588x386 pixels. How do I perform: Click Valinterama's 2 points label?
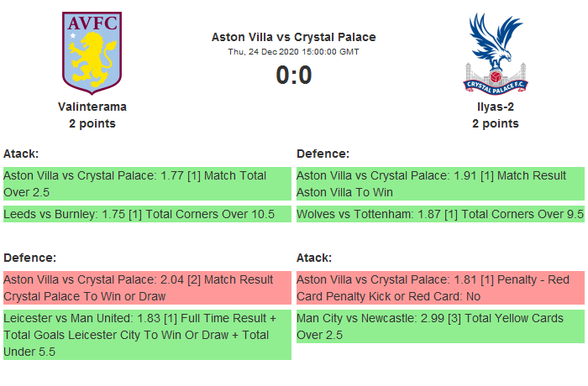click(92, 123)
